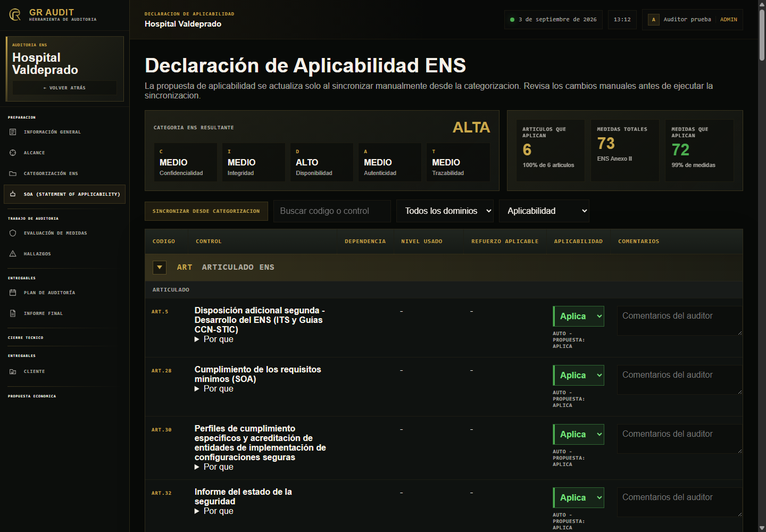
Task: Open Cliente deliverables entry
Action: tap(64, 371)
